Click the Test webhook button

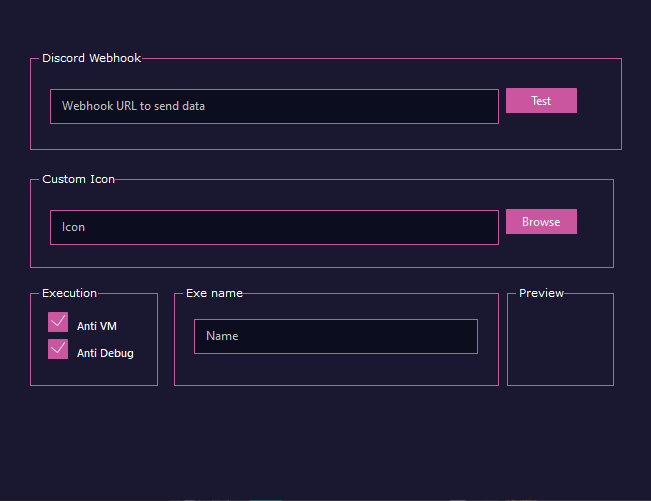click(541, 100)
